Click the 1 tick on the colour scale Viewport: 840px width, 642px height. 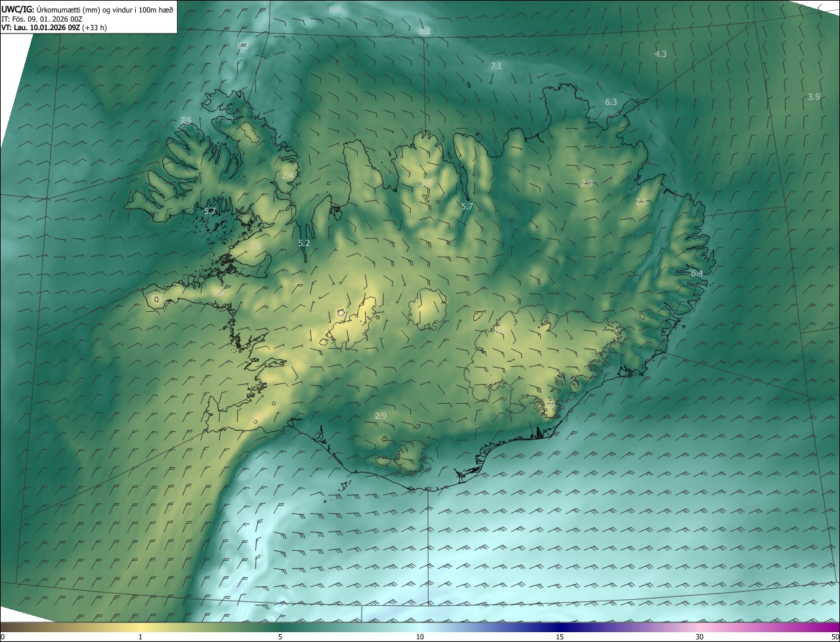point(140,637)
